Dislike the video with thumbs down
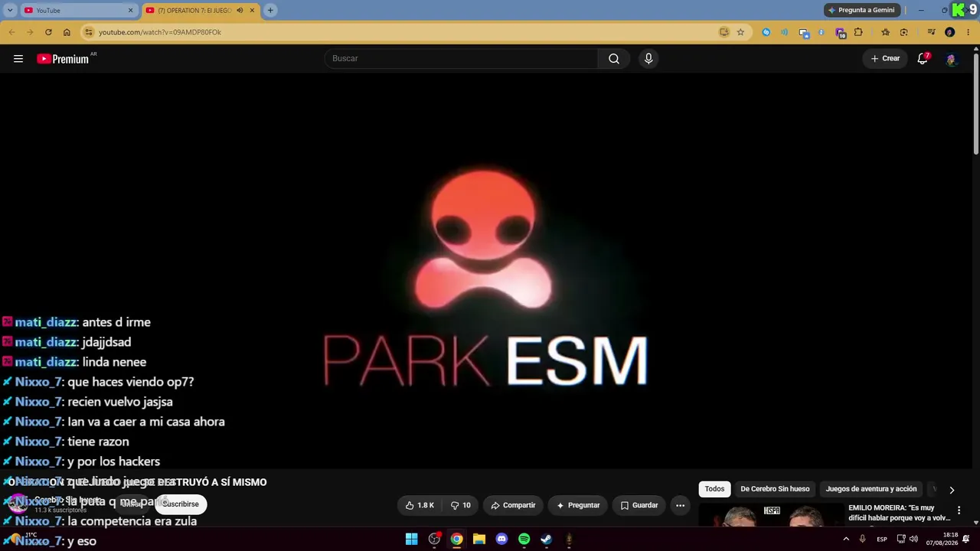This screenshot has height=551, width=980. point(461,505)
